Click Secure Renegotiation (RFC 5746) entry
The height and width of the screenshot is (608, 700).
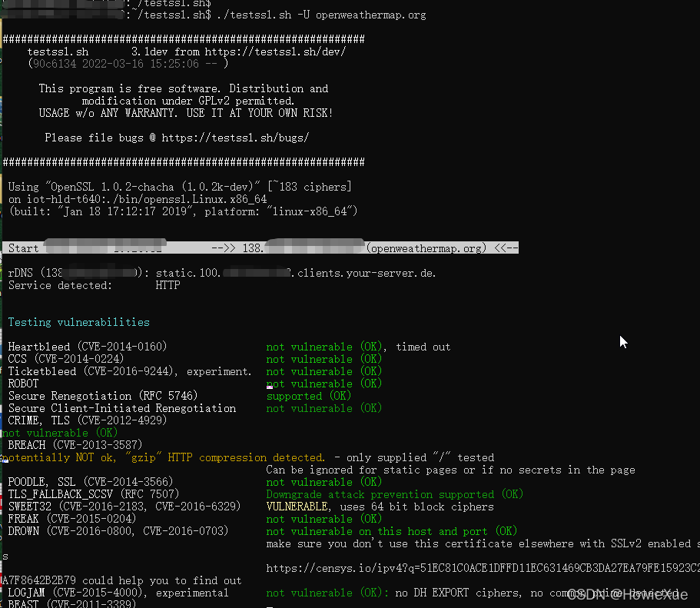(103, 396)
